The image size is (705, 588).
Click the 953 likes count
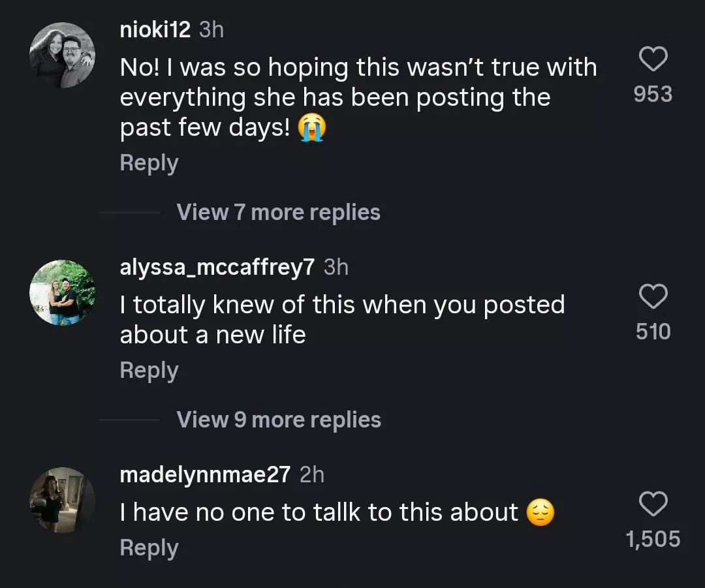pos(653,94)
